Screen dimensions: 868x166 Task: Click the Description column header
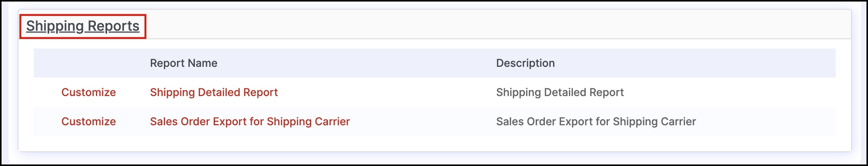pos(525,63)
